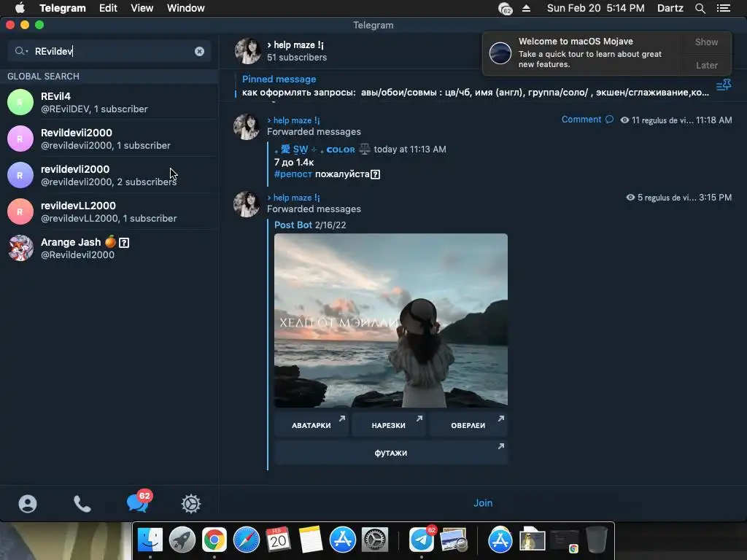Screen dimensions: 747x560
Task: Open Telegram from the Dock
Action: (422, 539)
